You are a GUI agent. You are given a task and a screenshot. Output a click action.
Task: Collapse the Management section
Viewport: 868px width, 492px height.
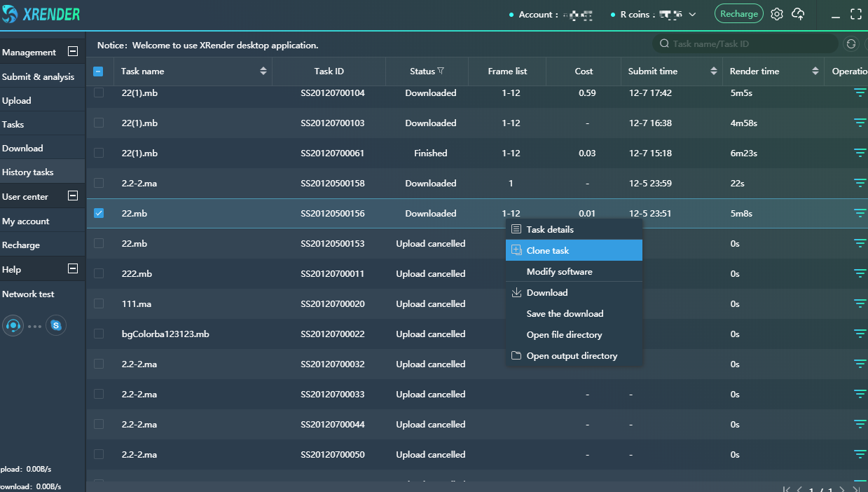coord(72,52)
